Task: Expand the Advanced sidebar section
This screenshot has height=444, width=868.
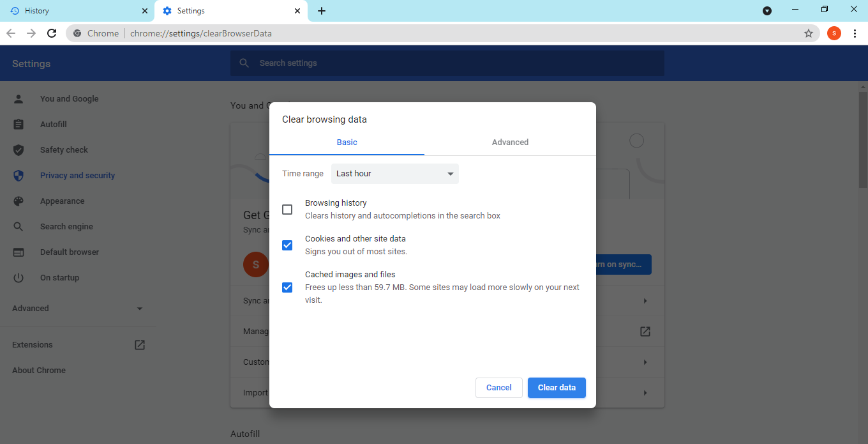Action: pos(77,308)
